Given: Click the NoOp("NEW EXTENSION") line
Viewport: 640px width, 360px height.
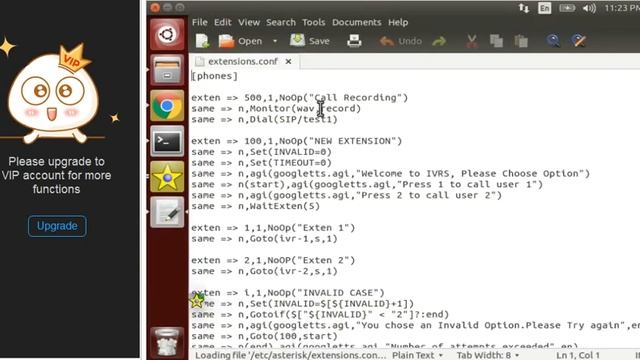Looking at the screenshot, I should pyautogui.click(x=296, y=141).
